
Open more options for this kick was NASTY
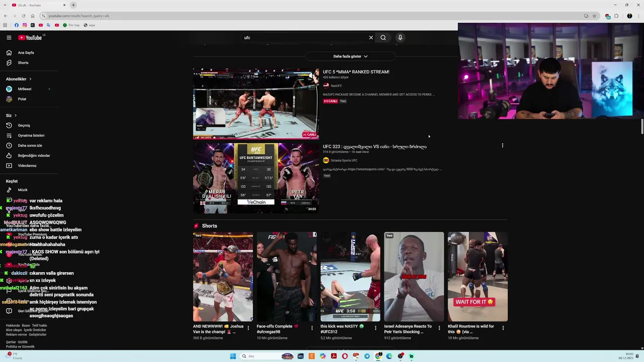(x=375, y=328)
